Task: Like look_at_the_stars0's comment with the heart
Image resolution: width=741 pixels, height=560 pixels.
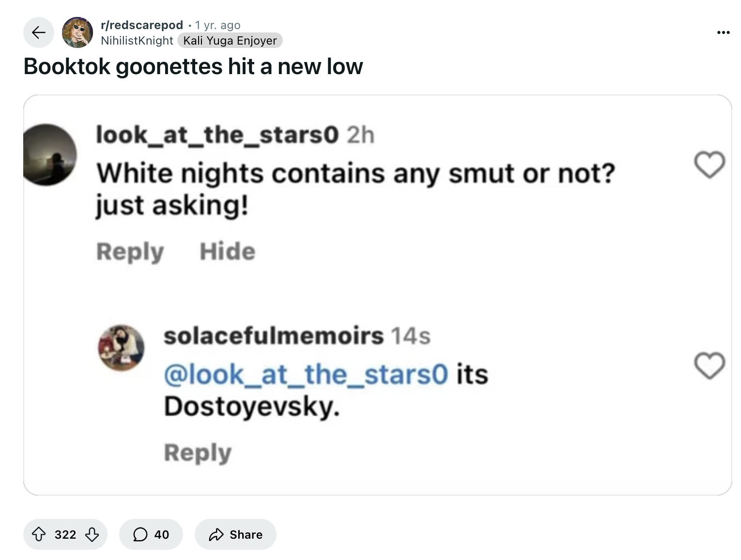Action: tap(709, 165)
